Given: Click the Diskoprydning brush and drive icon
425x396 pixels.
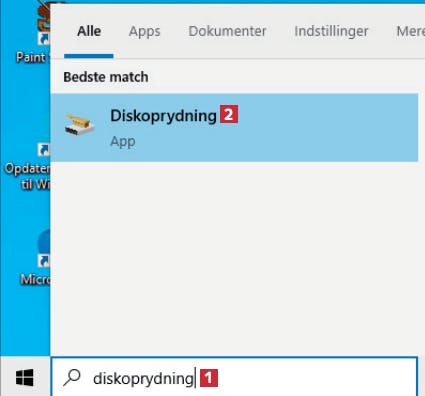Looking at the screenshot, I should (x=79, y=125).
